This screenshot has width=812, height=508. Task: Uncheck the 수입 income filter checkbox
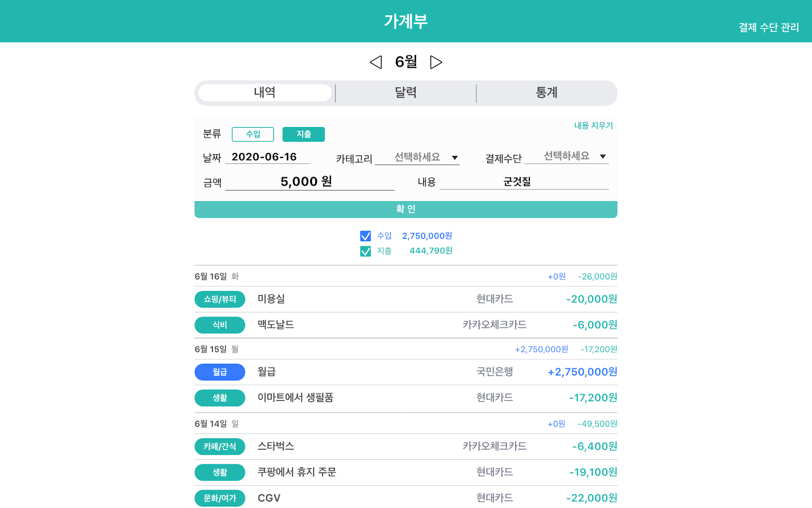click(365, 236)
